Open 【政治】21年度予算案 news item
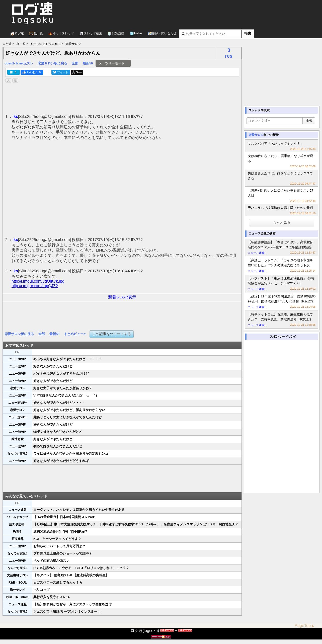Screen dimensions: 322x644 pyautogui.click(x=282, y=299)
